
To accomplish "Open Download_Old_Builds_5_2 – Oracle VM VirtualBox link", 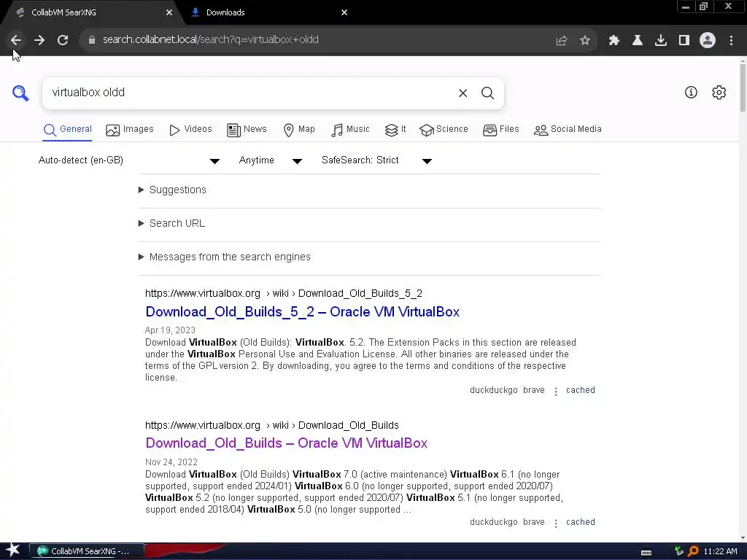I will click(303, 312).
